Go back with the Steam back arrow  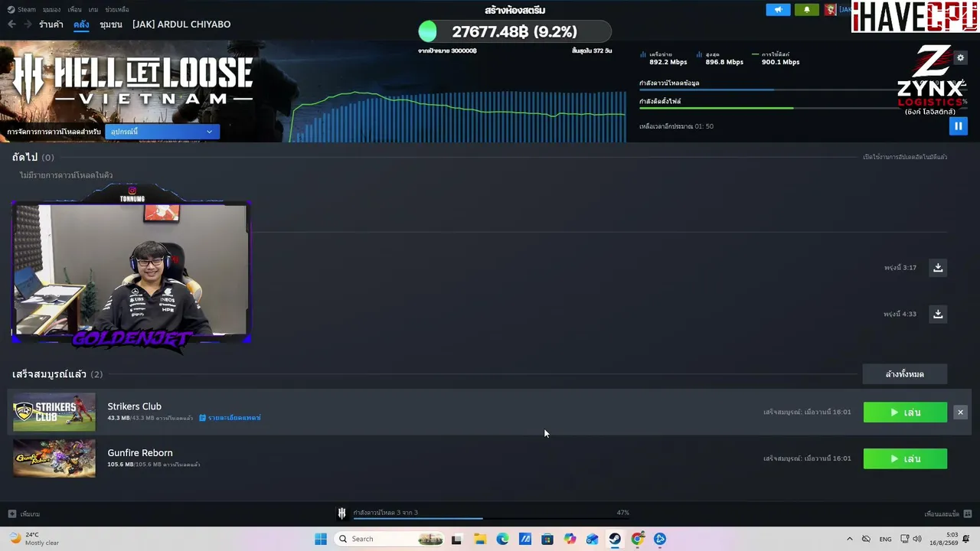coord(11,24)
